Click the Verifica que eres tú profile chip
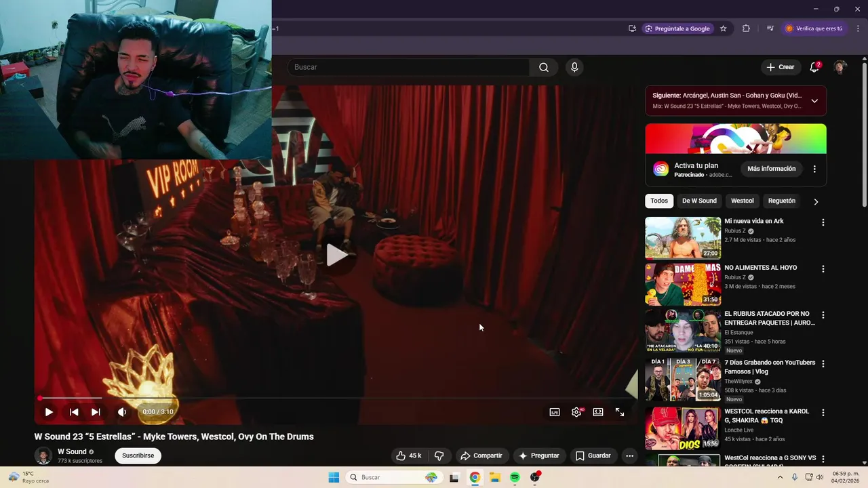The height and width of the screenshot is (488, 868). (x=814, y=28)
